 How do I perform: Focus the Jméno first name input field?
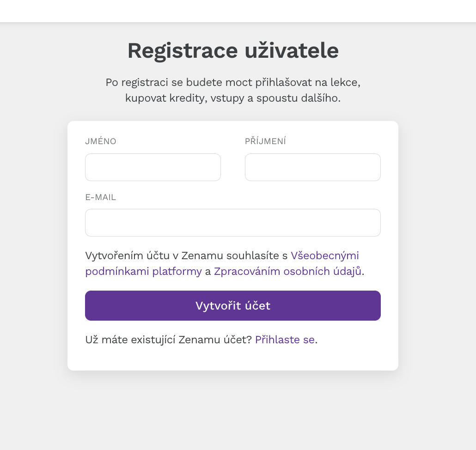click(153, 167)
